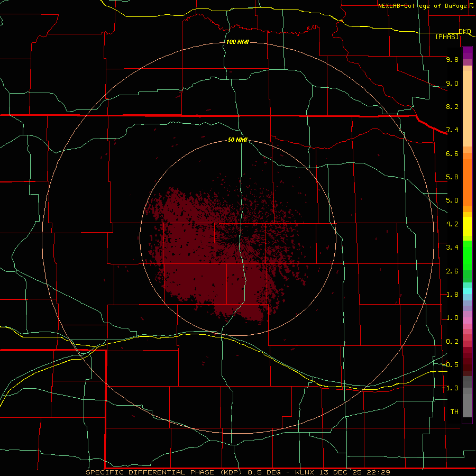Click the 6.6 value on the scale
Image resolution: width=476 pixels, height=476 pixels.
[452, 153]
